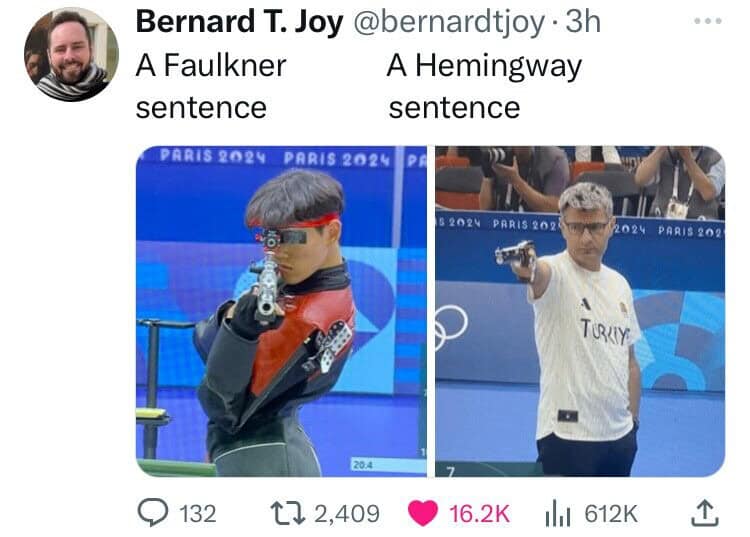The width and height of the screenshot is (750, 537).
Task: Open the @bernardtjoy handle link
Action: 449,22
